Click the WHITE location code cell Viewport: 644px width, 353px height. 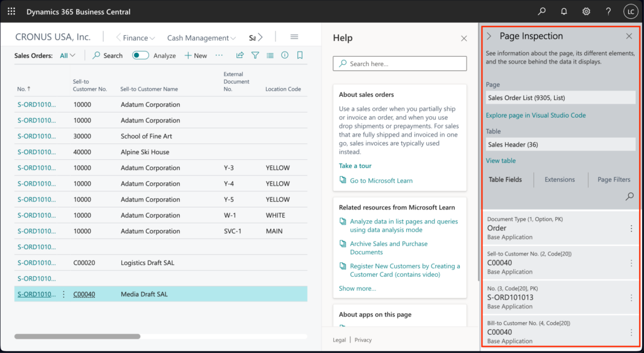point(275,215)
